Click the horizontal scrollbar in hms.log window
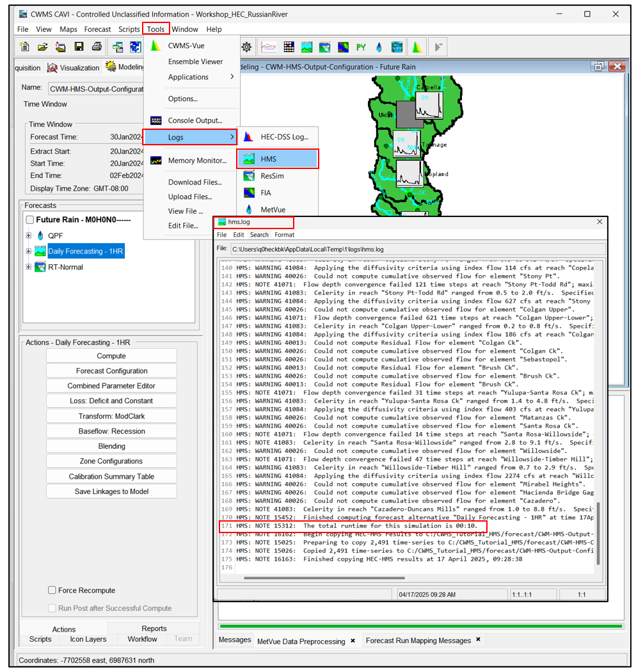This screenshot has height=672, width=636. [320, 578]
